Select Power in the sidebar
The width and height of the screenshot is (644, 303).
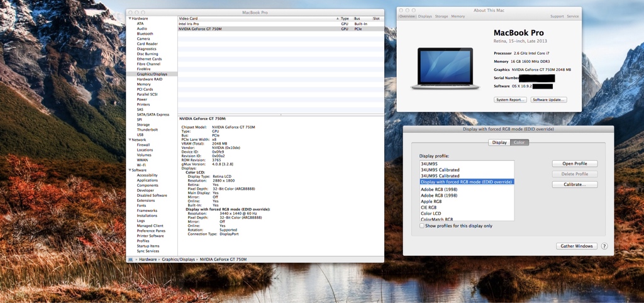click(x=142, y=99)
